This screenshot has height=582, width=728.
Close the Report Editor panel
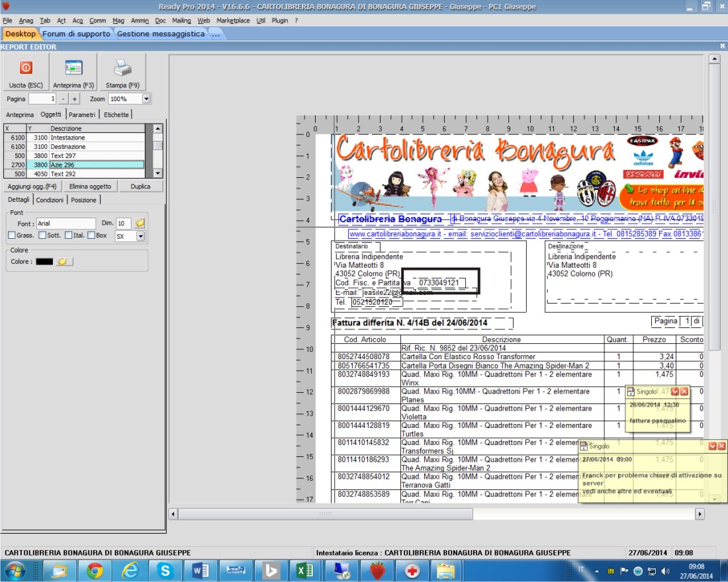(x=723, y=46)
